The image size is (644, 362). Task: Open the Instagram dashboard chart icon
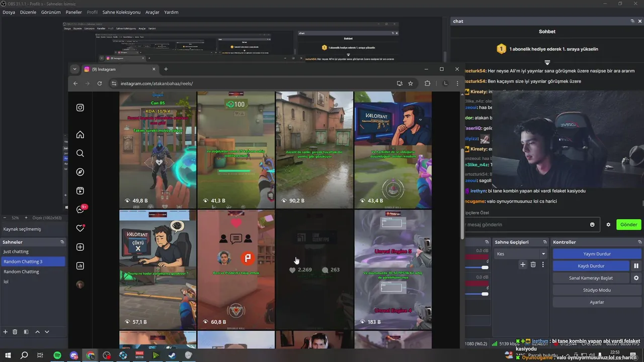tap(80, 266)
